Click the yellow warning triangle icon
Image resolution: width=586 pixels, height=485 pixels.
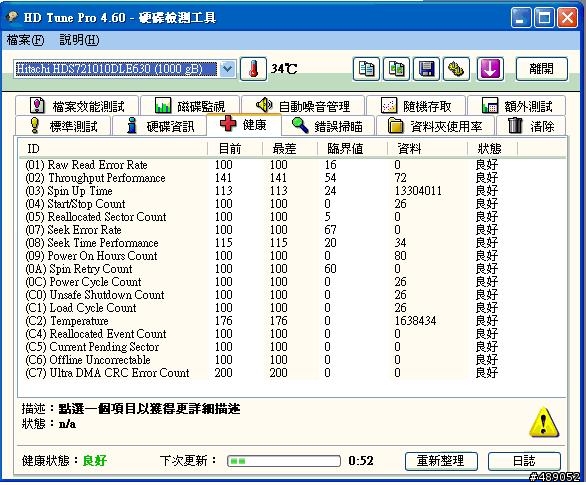tap(544, 423)
